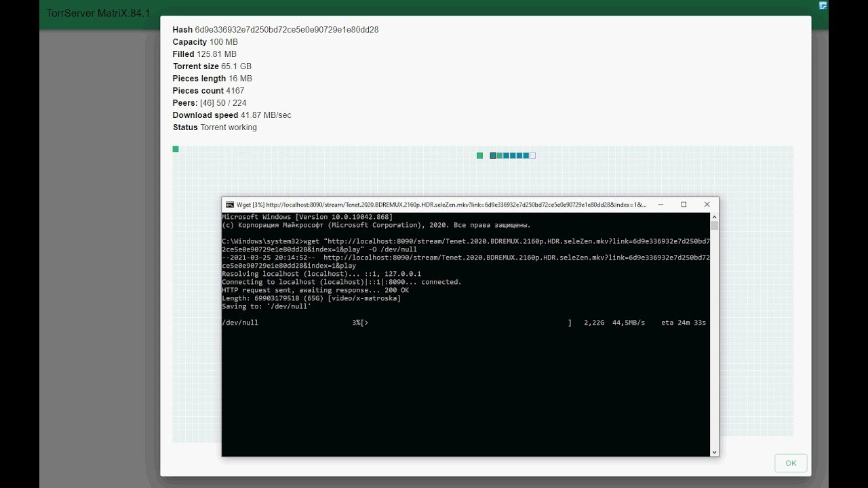Click the console scrollbar down arrow

714,452
